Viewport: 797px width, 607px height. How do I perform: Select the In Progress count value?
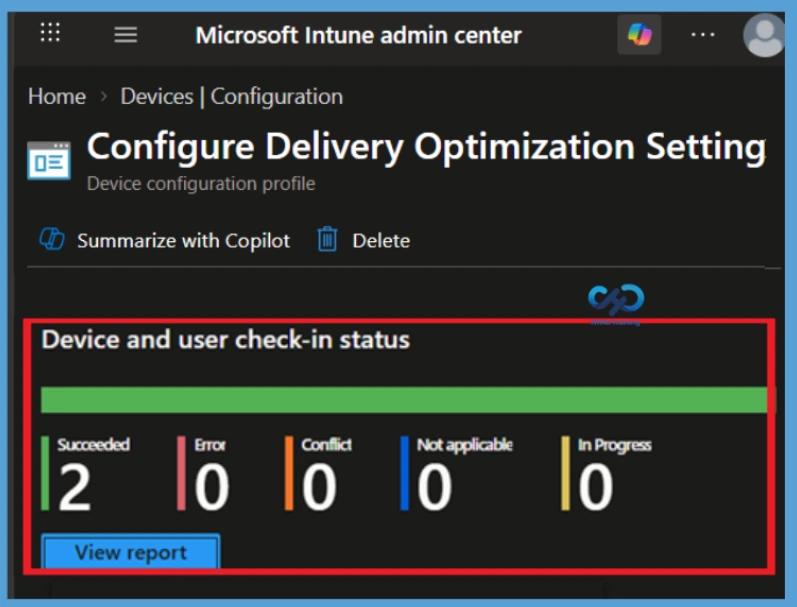[596, 488]
